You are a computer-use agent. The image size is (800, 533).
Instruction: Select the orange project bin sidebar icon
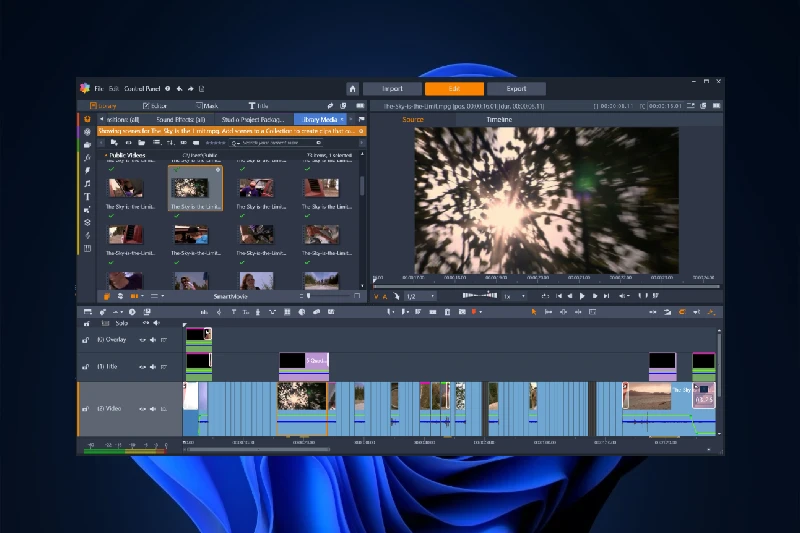coord(87,119)
